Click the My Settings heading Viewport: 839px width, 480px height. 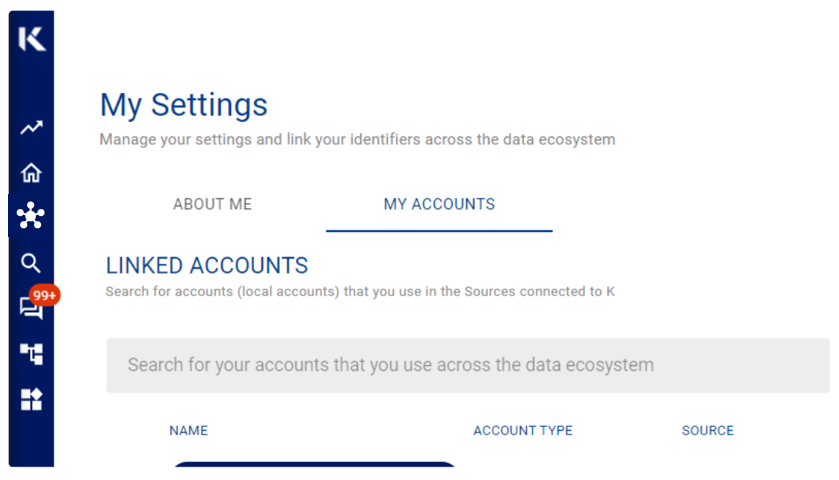pyautogui.click(x=184, y=105)
